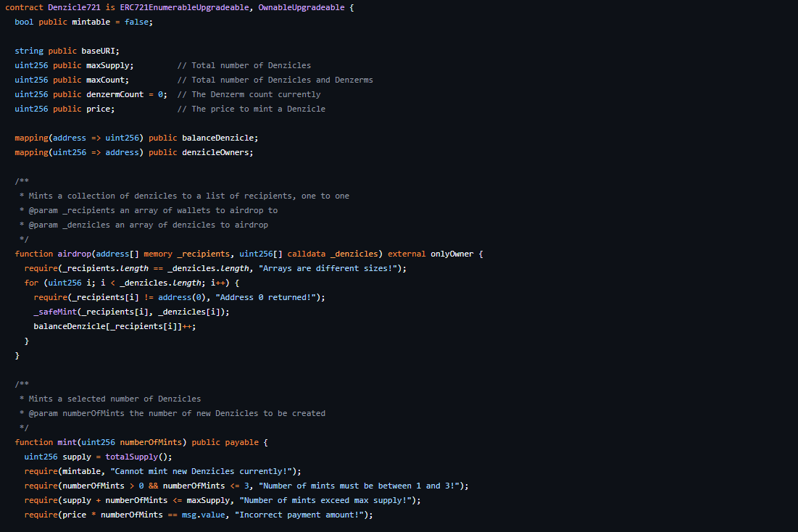798x532 pixels.
Task: Click the 'Arrays are different sizes!' string
Action: 339,268
